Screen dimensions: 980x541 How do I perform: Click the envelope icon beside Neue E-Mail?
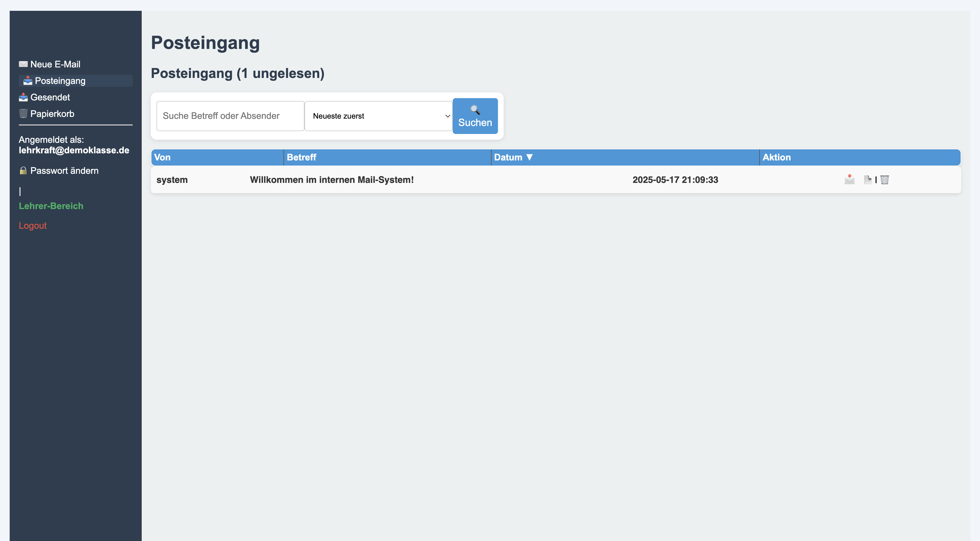pyautogui.click(x=23, y=64)
